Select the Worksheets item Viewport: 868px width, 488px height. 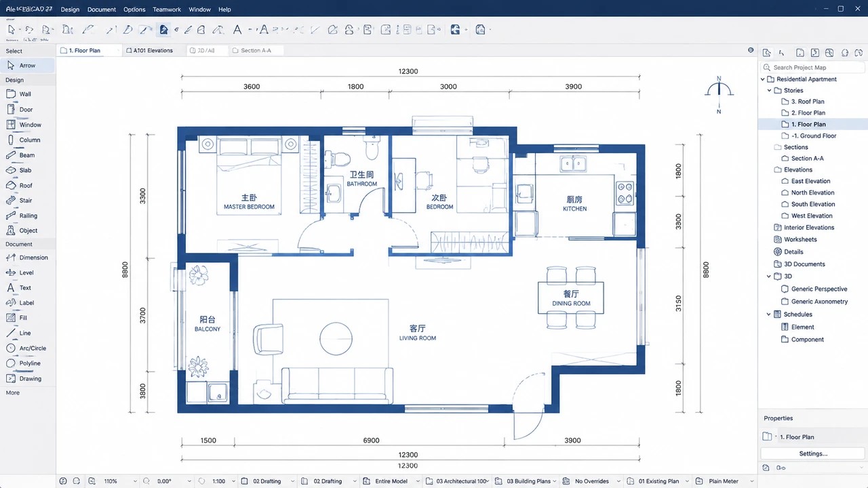coord(800,240)
